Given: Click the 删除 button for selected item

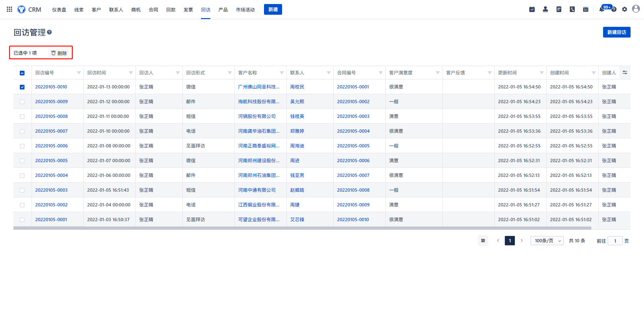Looking at the screenshot, I should pos(59,53).
